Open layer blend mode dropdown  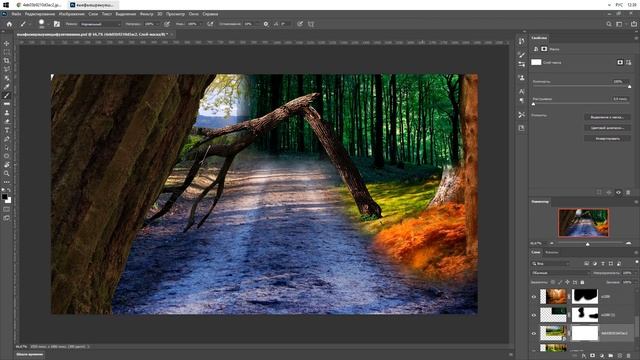click(561, 273)
